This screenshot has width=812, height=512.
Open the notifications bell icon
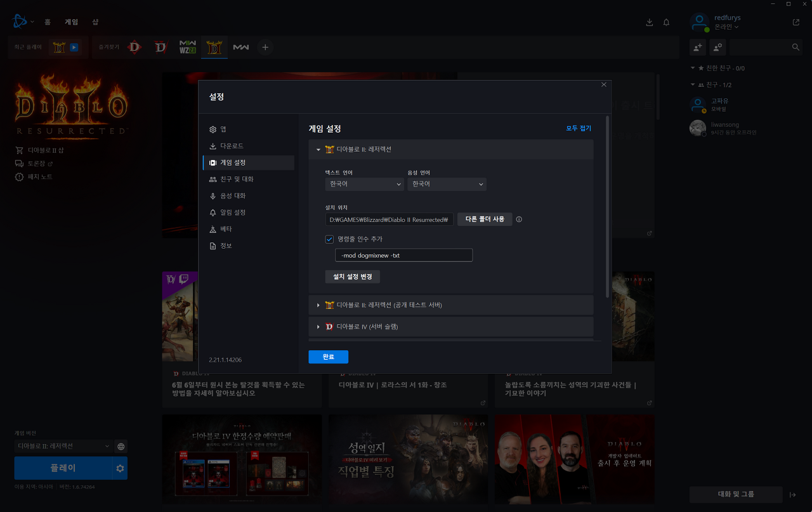666,22
